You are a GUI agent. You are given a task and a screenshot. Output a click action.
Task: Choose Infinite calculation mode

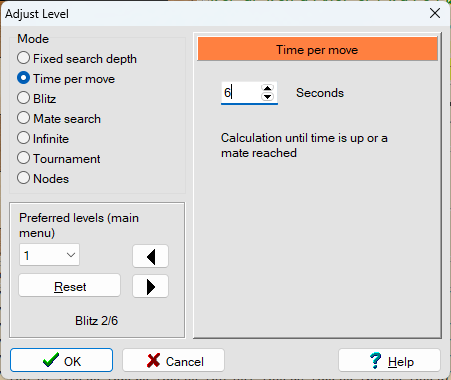[43, 139]
